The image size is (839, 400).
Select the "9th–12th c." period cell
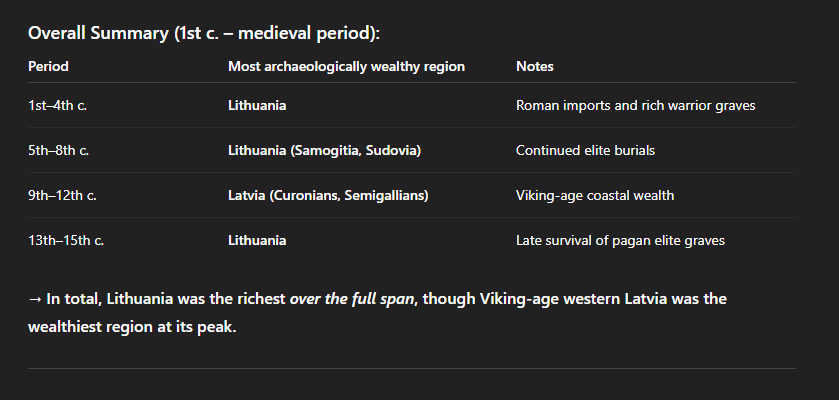(x=62, y=195)
